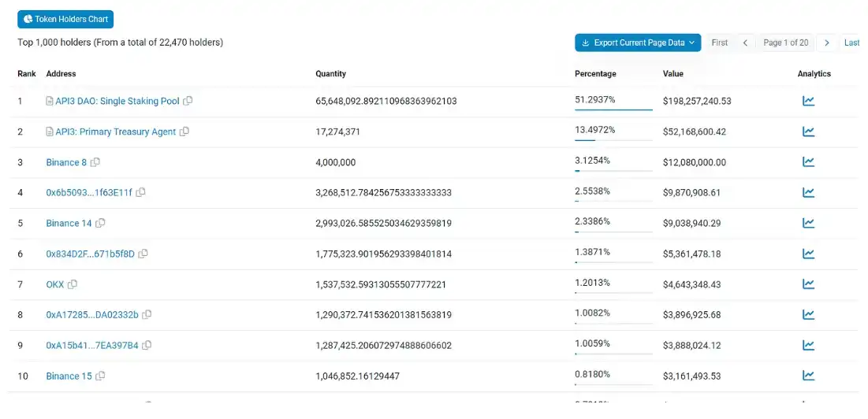Jump to First page
Screen dimensions: 868x419
719,43
